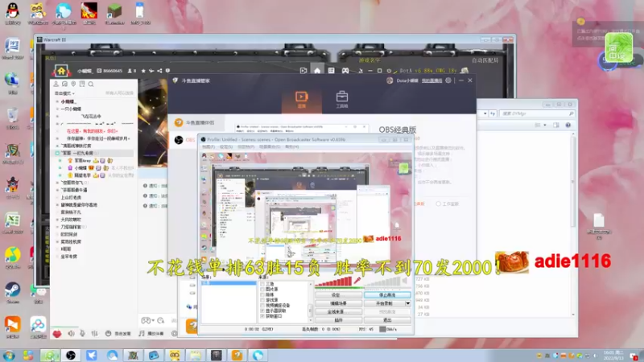Select the highlighted scene in the OBS scenes list
The image size is (644, 362).
pos(229,283)
